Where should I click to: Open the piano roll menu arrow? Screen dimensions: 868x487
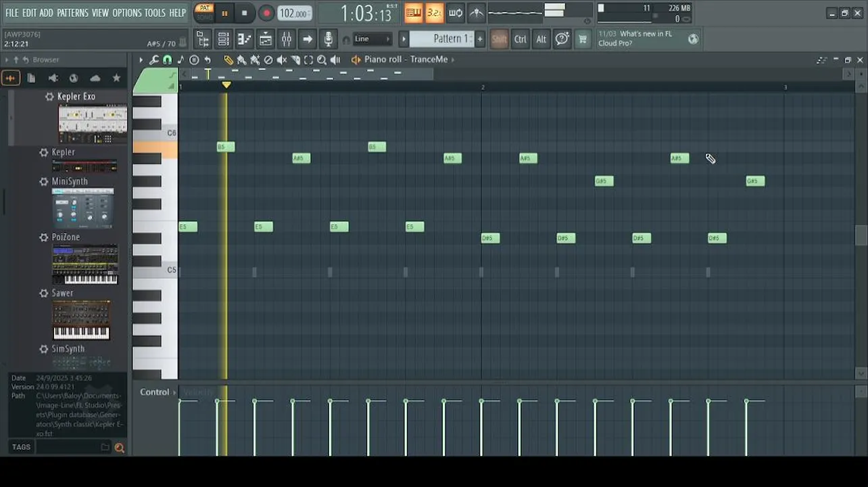pos(141,60)
